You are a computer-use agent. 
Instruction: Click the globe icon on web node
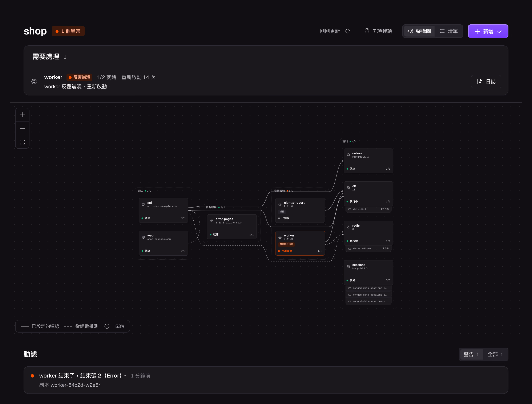coord(143,237)
